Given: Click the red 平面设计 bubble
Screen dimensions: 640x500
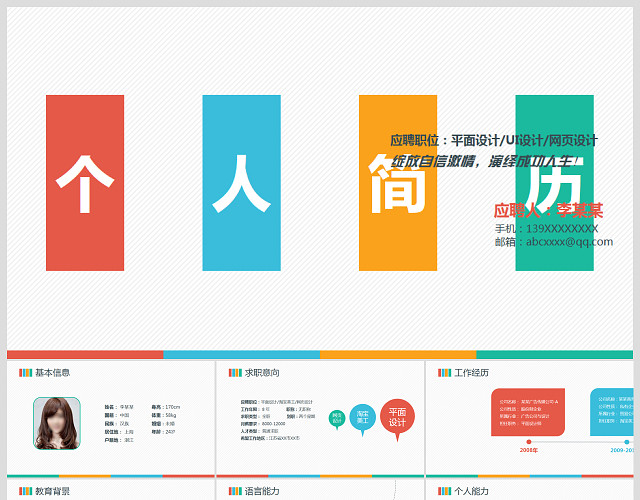Looking at the screenshot, I should pos(397,418).
